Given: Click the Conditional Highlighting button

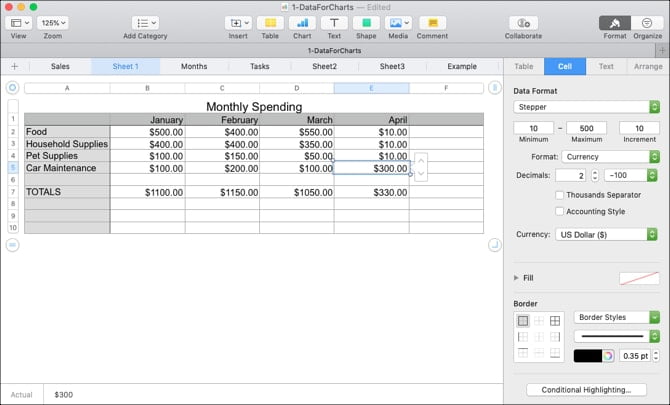Looking at the screenshot, I should [x=586, y=389].
